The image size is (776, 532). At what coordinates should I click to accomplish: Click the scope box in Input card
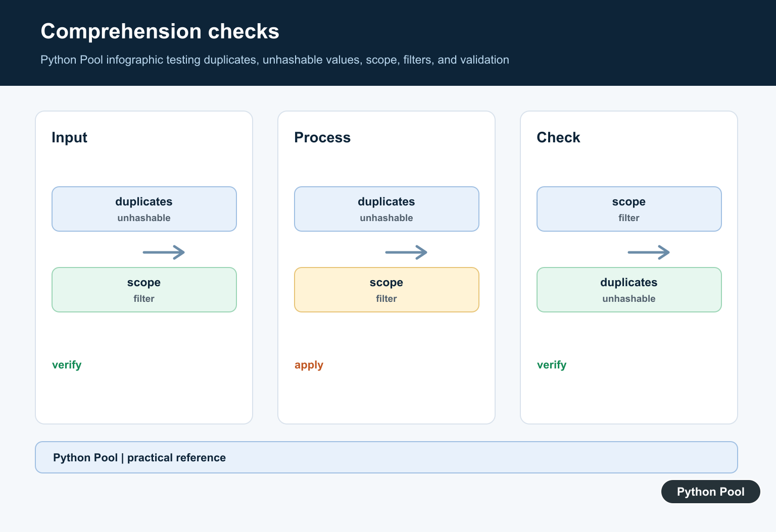coord(144,290)
